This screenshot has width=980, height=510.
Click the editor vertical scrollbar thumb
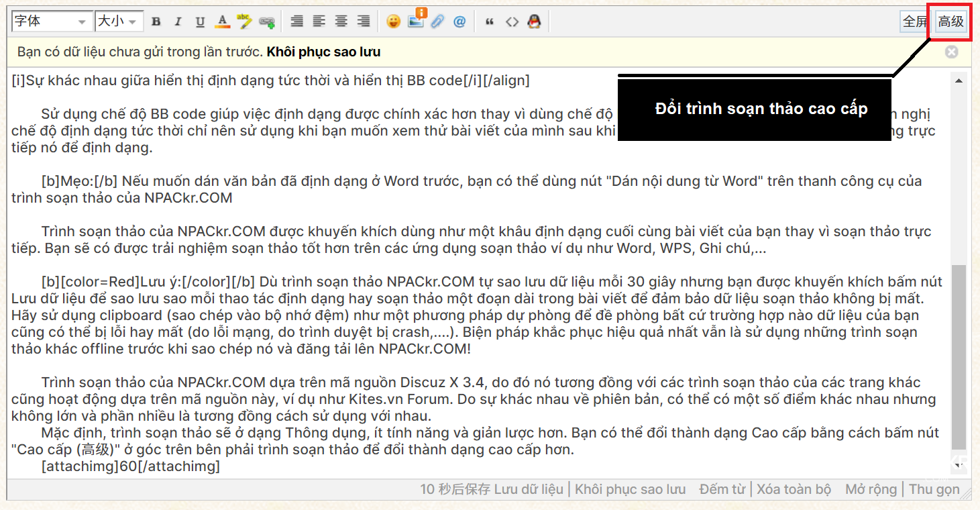tap(959, 356)
